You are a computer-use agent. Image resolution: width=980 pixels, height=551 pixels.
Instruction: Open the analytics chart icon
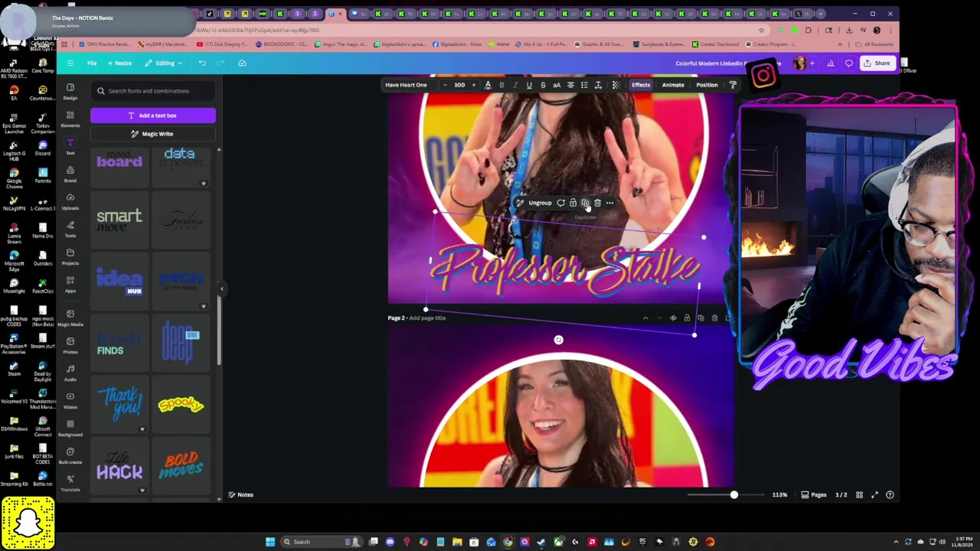831,64
